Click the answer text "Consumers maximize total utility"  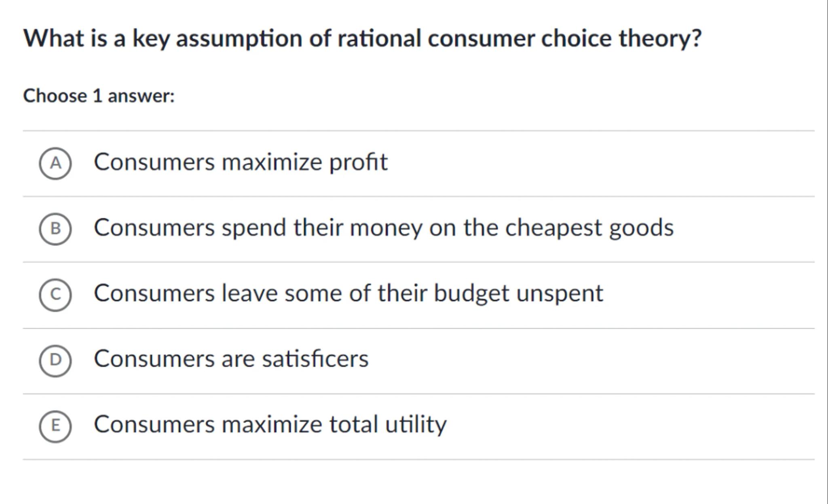[x=270, y=424]
